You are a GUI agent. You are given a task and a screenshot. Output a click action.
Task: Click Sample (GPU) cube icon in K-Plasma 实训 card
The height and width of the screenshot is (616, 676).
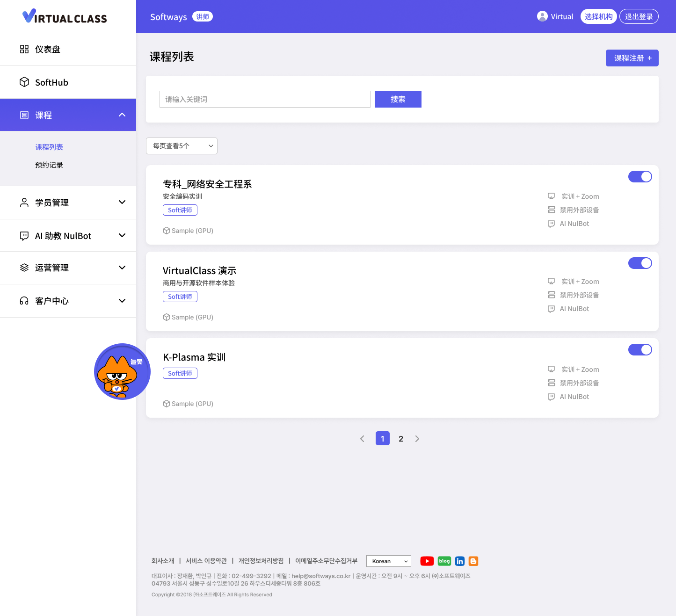coord(167,404)
